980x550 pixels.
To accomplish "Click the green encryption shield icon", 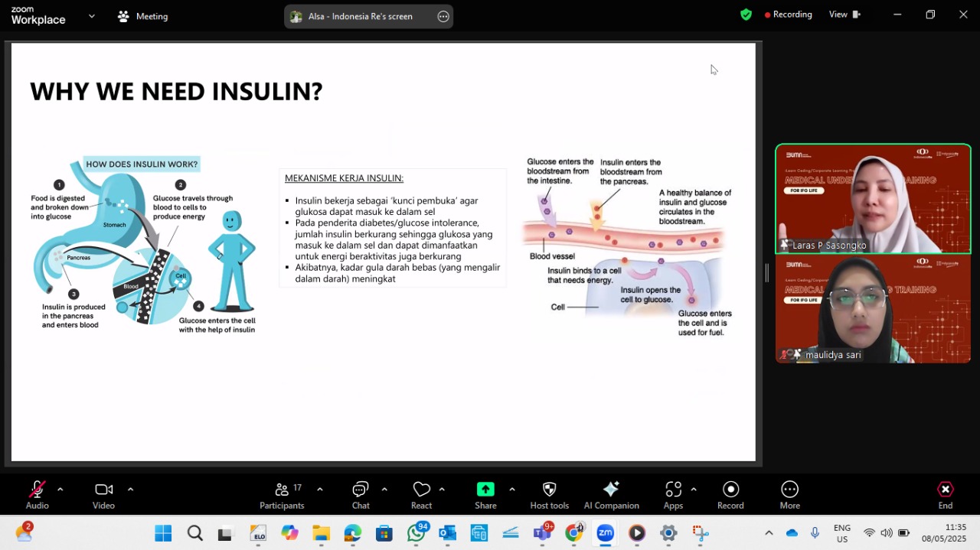I will 746,15.
